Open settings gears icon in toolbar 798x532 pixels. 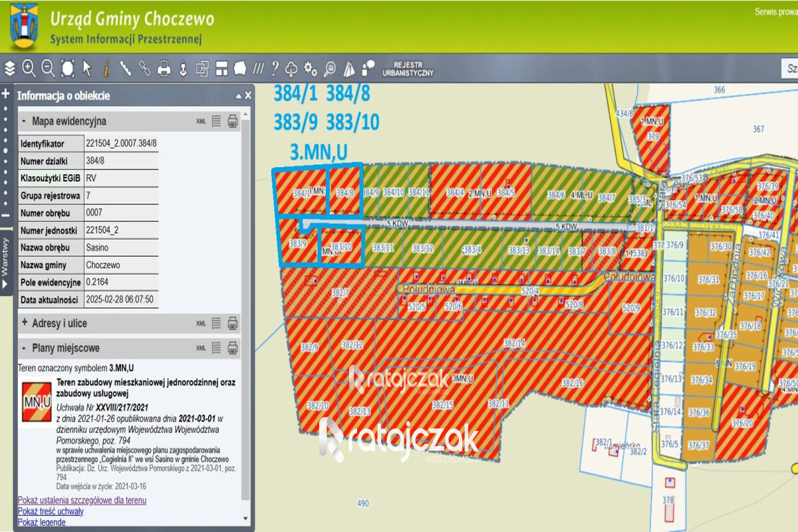pos(310,68)
